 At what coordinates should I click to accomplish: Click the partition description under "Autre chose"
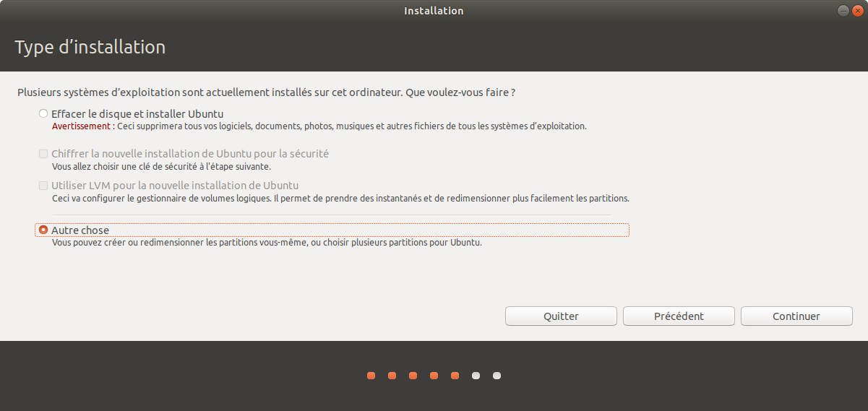[267, 243]
